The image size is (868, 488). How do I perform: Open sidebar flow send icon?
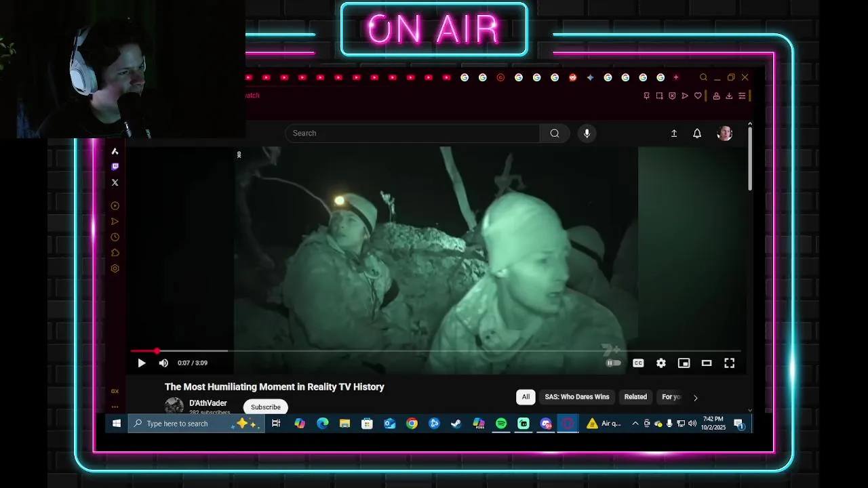(115, 222)
